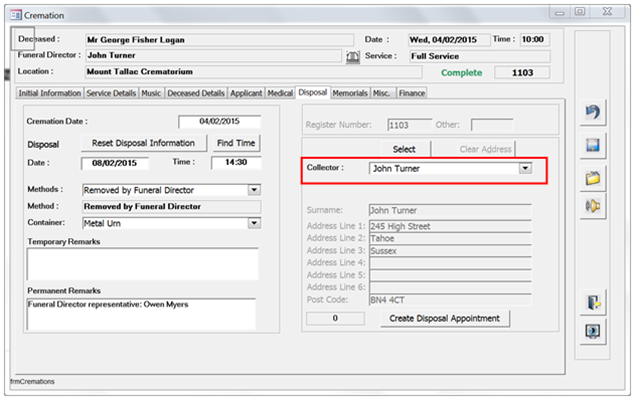
Task: Open the Methods dropdown arrow
Action: point(254,190)
